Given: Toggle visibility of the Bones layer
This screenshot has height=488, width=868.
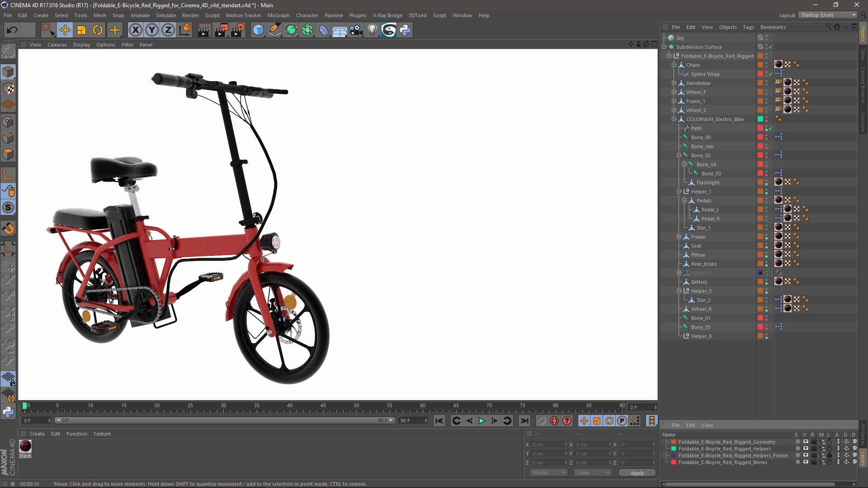Looking at the screenshot, I should pyautogui.click(x=805, y=462).
